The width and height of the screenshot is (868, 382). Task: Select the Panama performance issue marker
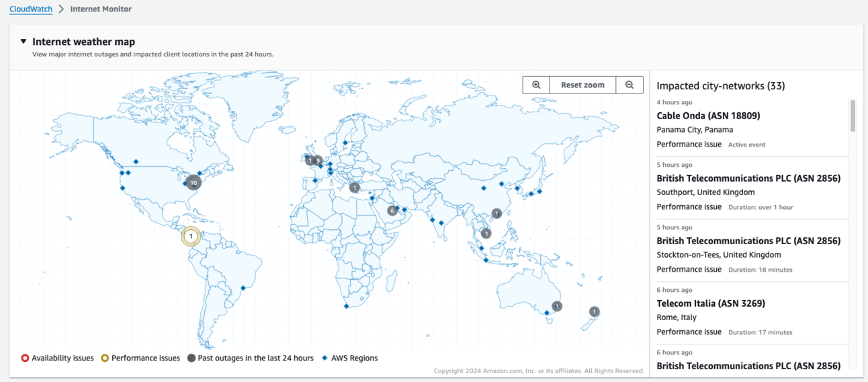coord(191,236)
